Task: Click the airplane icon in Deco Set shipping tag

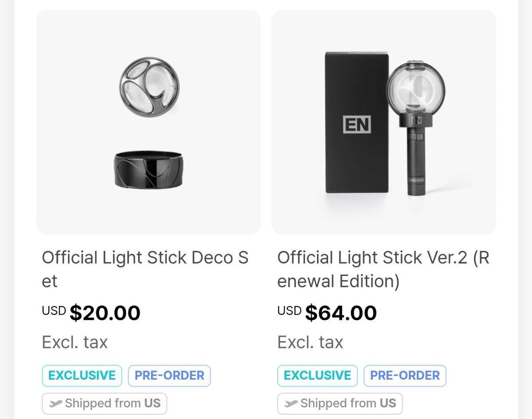Action: click(56, 403)
